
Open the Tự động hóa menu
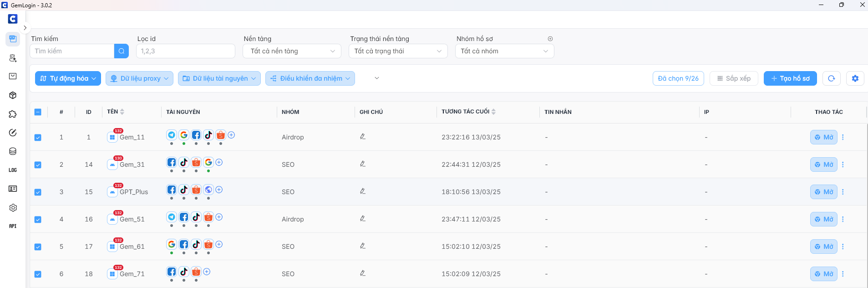point(68,78)
